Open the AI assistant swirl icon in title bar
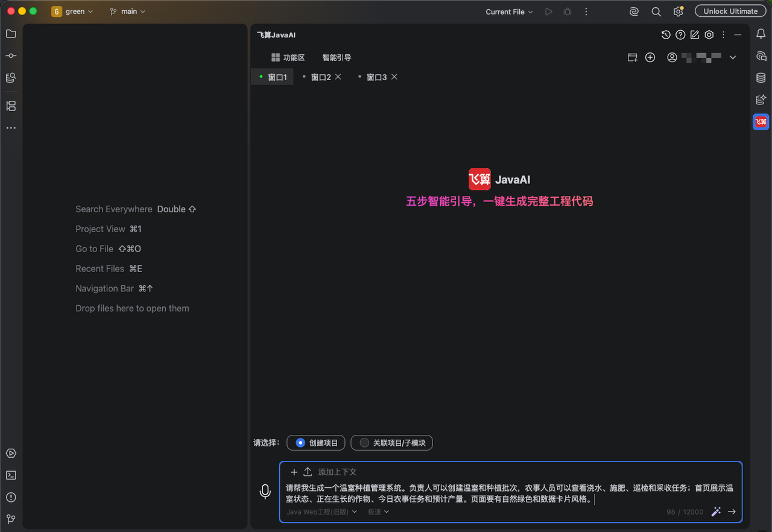 coord(634,11)
